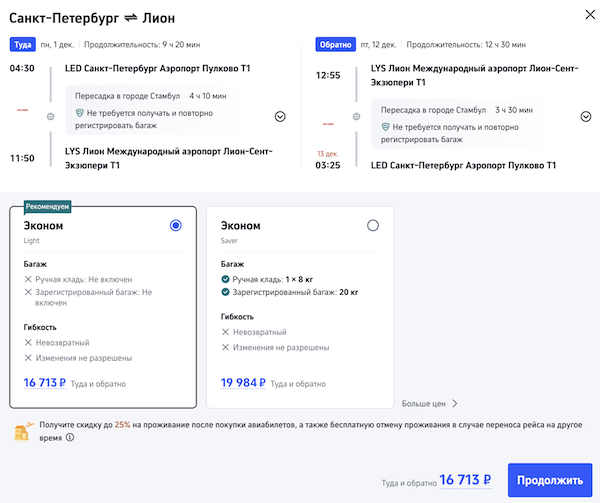Open Больше цен for more prices
This screenshot has height=503, width=600.
pos(430,404)
